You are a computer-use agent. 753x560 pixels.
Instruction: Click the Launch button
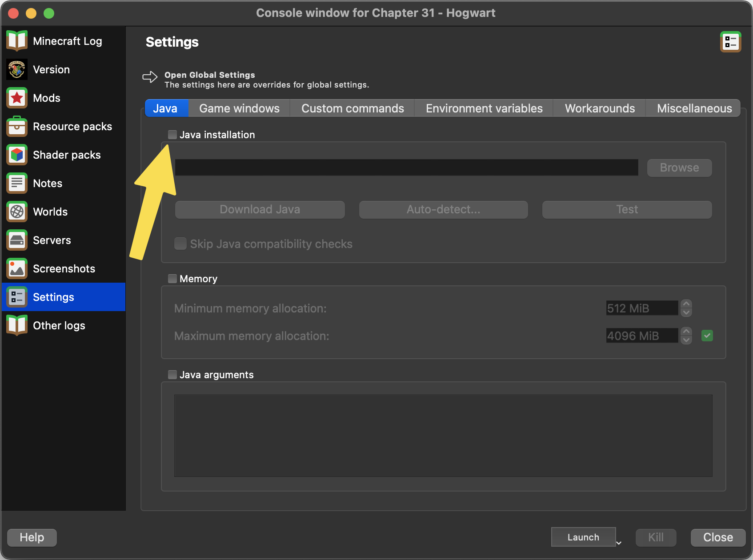pos(583,537)
